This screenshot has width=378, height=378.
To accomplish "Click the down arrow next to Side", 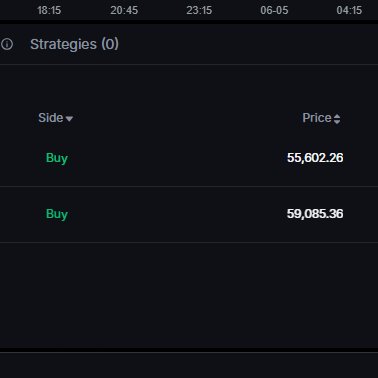I will pos(69,119).
